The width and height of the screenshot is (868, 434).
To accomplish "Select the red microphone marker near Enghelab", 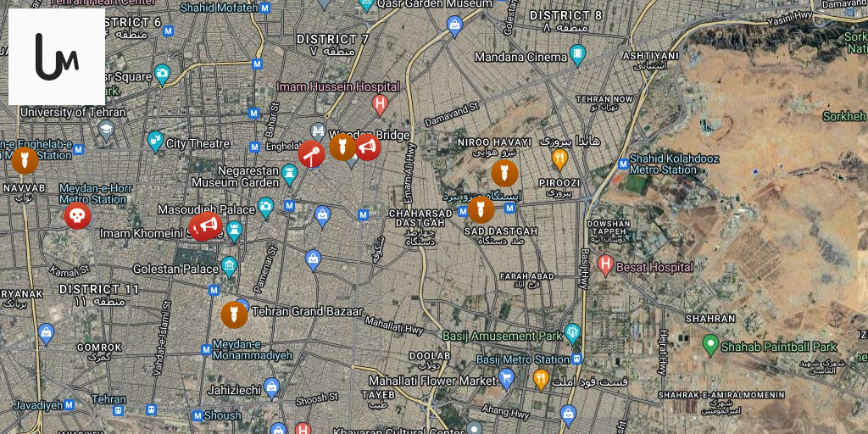I will pos(312,154).
